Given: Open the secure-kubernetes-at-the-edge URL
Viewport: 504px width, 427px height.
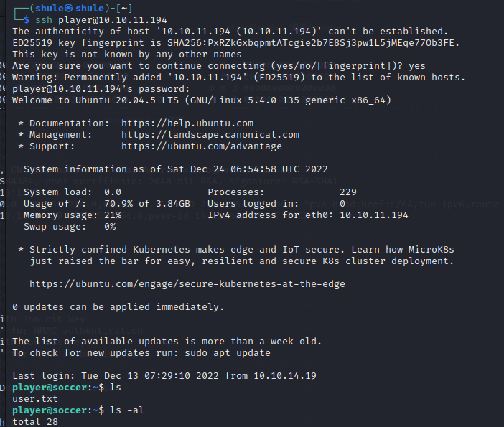Looking at the screenshot, I should coord(187,284).
